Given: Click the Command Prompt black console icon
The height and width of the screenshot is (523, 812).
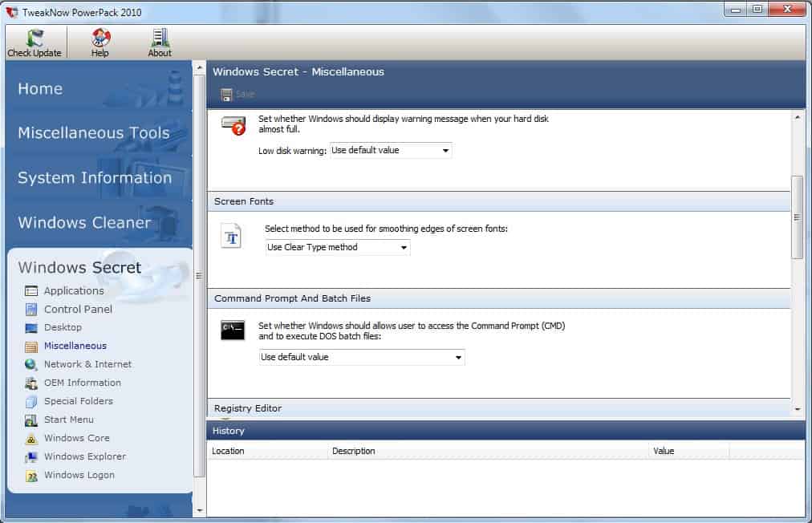Looking at the screenshot, I should click(233, 330).
